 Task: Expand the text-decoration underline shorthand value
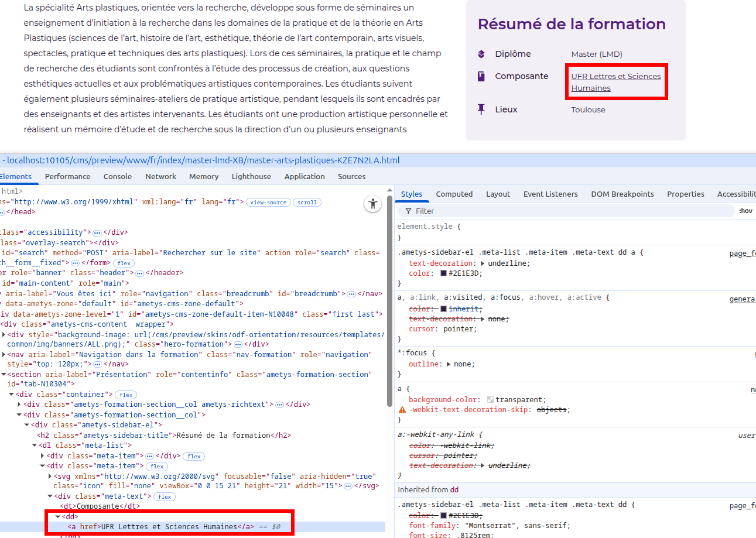click(x=483, y=263)
